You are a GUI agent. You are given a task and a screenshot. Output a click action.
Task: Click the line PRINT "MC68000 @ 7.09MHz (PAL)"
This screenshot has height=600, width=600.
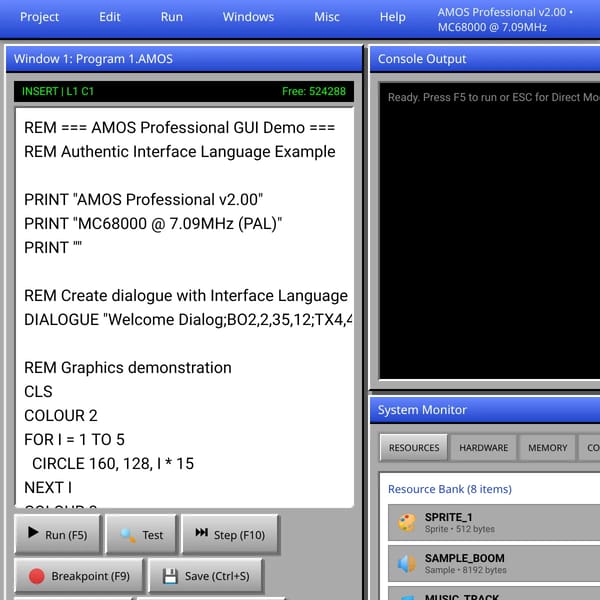153,223
